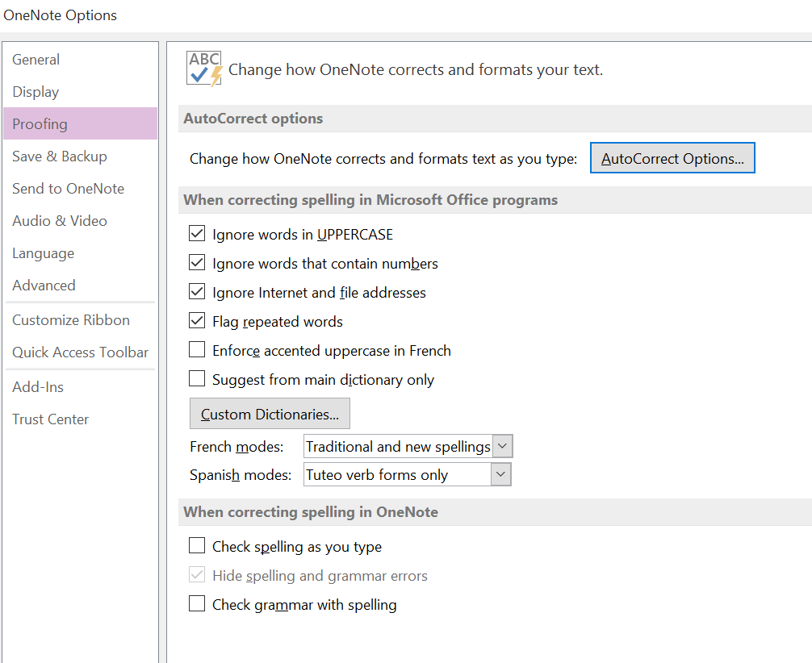Viewport: 812px width, 663px height.
Task: Switch to General options category
Action: [80, 60]
